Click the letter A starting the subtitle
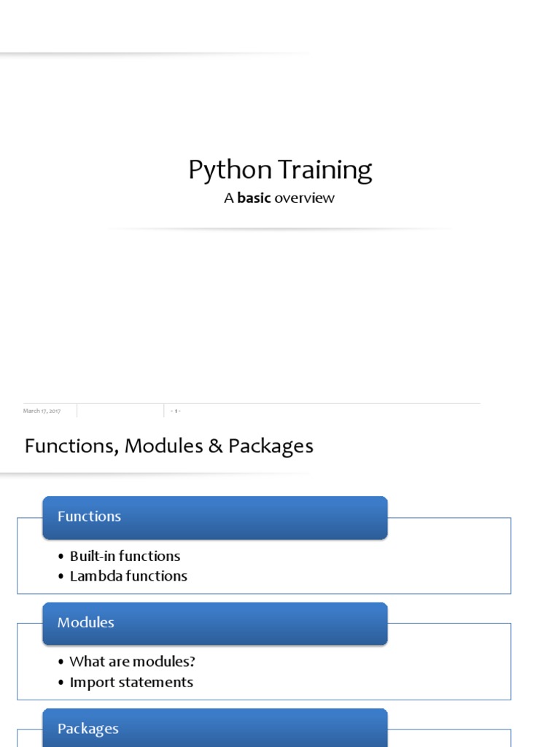560x747 pixels. [229, 198]
